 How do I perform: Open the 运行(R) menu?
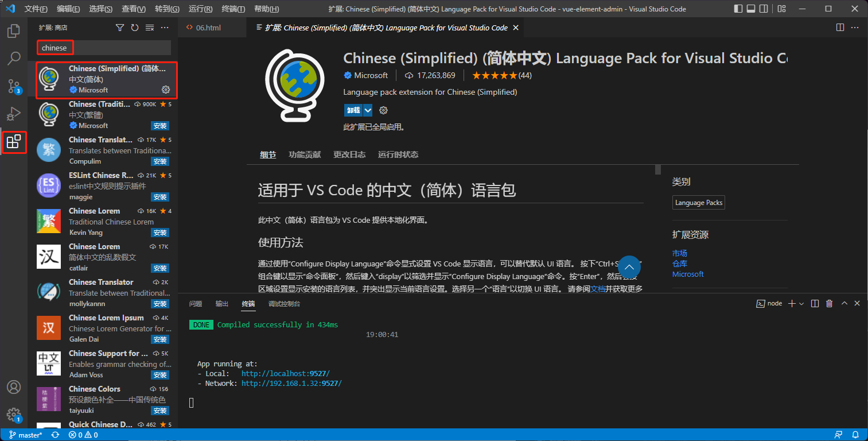point(200,9)
